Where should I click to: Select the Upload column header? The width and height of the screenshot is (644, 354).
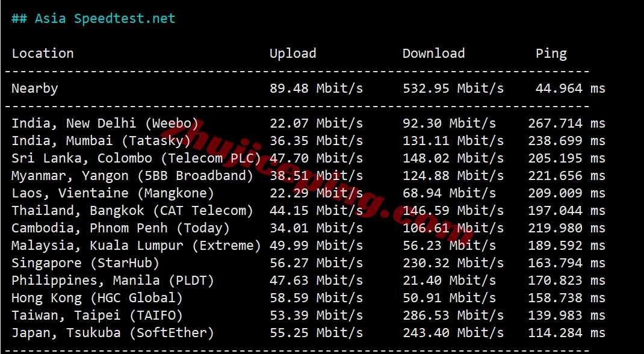[293, 54]
